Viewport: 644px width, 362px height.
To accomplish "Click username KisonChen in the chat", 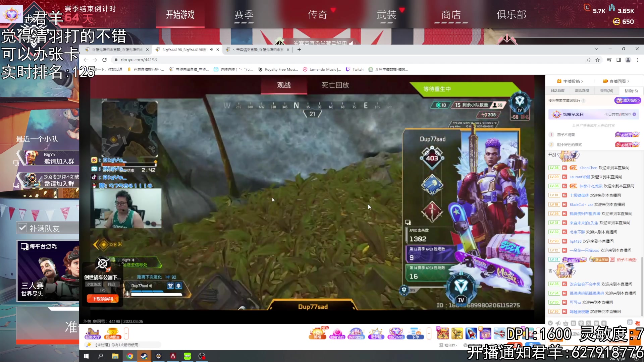I will [588, 168].
